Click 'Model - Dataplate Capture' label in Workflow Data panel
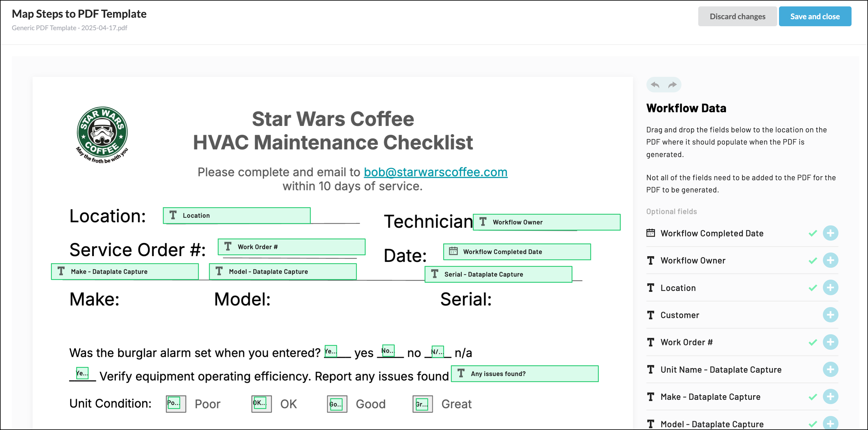The image size is (868, 430). pos(712,424)
